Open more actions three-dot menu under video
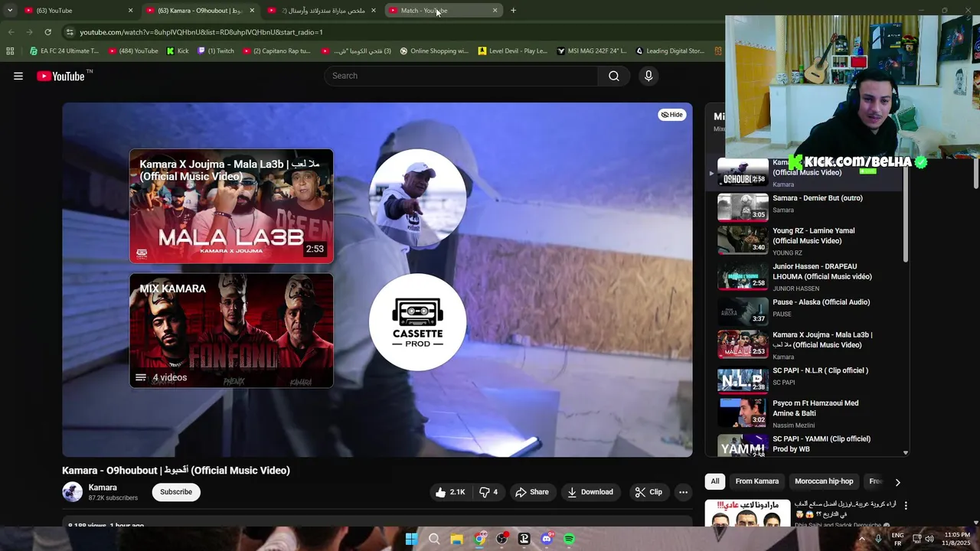Image resolution: width=980 pixels, height=551 pixels. point(684,492)
